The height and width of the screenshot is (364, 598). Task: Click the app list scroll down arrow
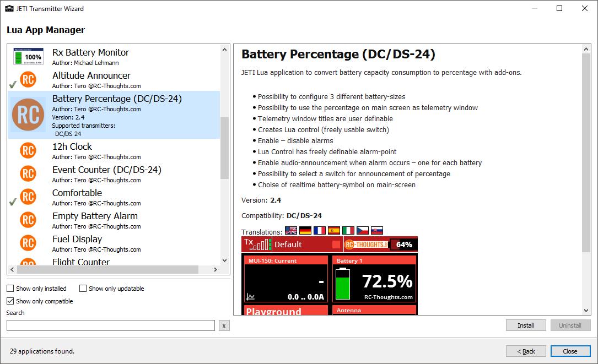(225, 260)
